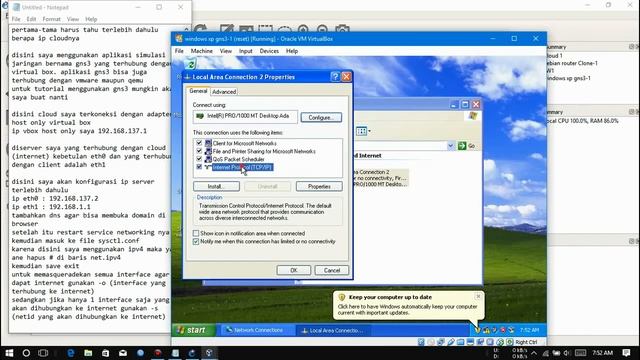Image resolution: width=640 pixels, height=360 pixels.
Task: Click the VirtualBox USB devices status icon
Action: coord(451,342)
